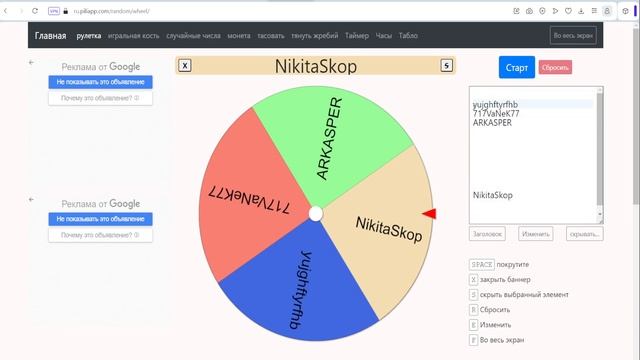The height and width of the screenshot is (360, 640).
Task: Click the white center hub of the wheel
Action: (316, 214)
